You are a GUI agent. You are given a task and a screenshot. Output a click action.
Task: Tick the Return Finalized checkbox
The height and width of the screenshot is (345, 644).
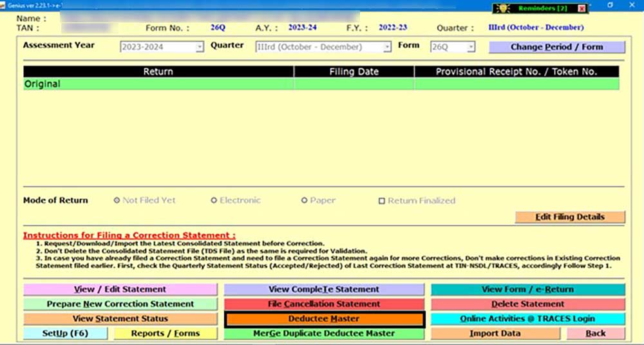[x=382, y=201]
